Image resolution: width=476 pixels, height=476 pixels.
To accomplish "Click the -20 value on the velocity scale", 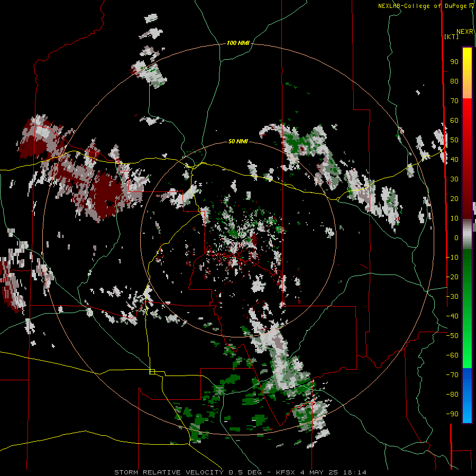I will [x=452, y=277].
